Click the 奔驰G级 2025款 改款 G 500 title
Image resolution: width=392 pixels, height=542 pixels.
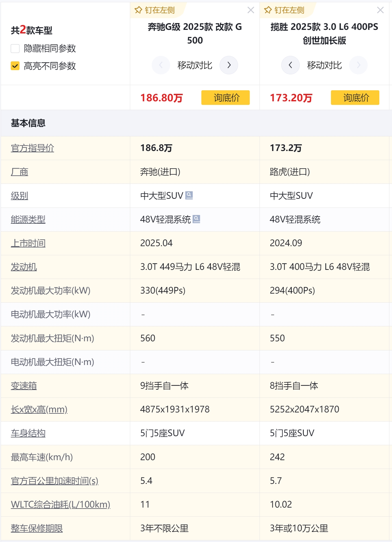click(x=195, y=33)
